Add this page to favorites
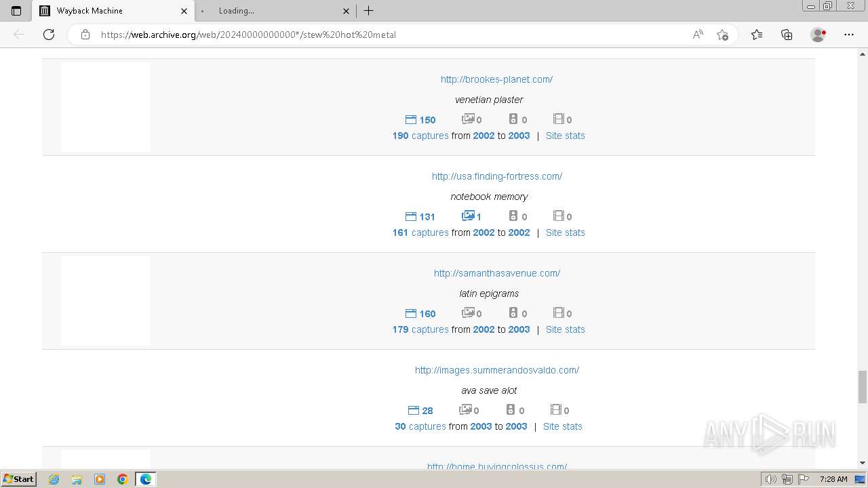 722,35
